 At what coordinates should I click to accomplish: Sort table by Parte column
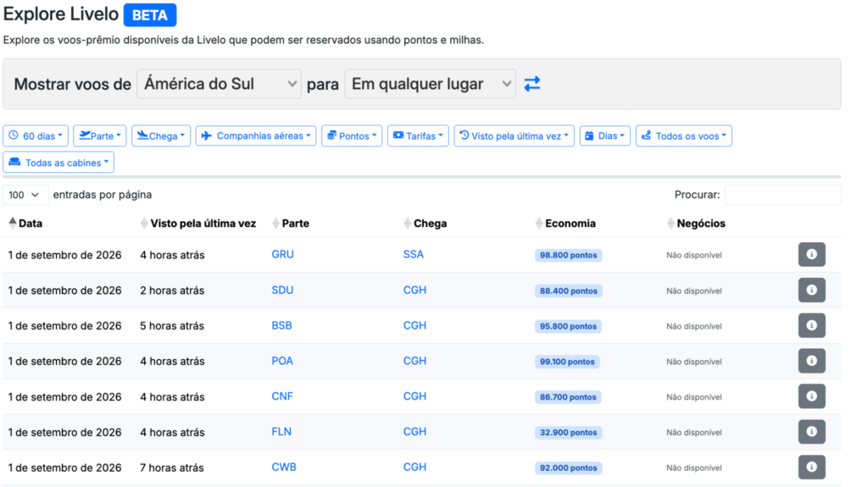[x=291, y=223]
